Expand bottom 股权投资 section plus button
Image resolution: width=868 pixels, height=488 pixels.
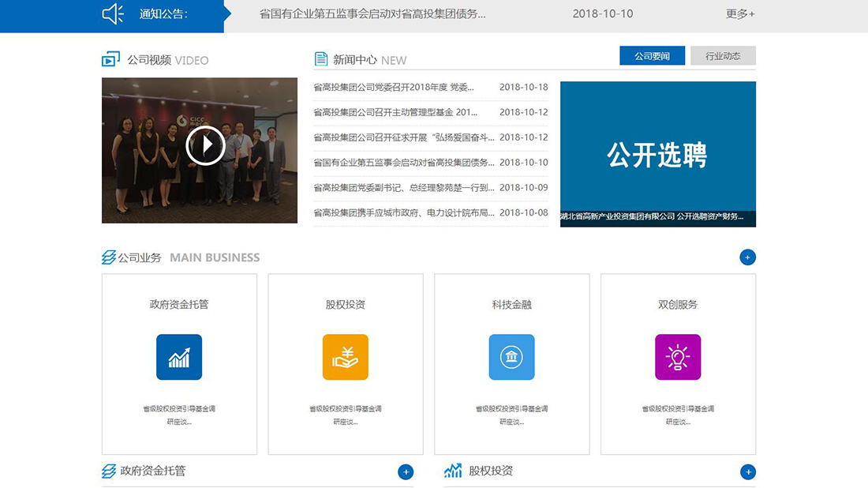pos(748,472)
